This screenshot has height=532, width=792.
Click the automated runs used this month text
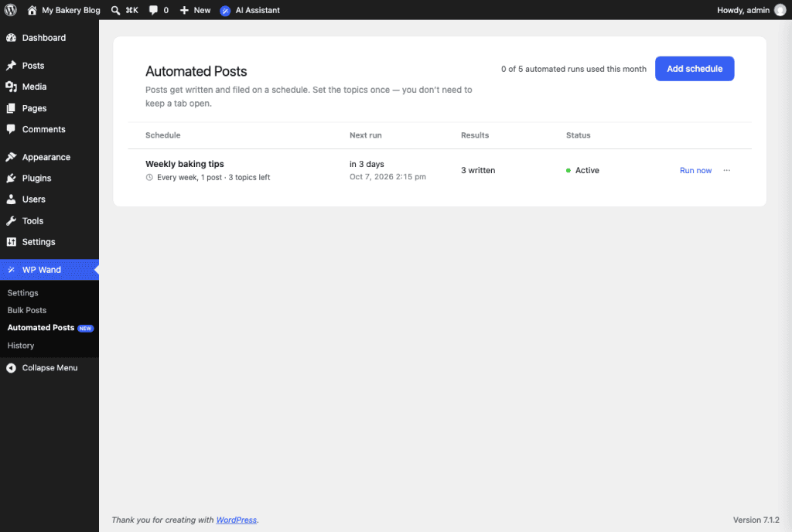574,69
